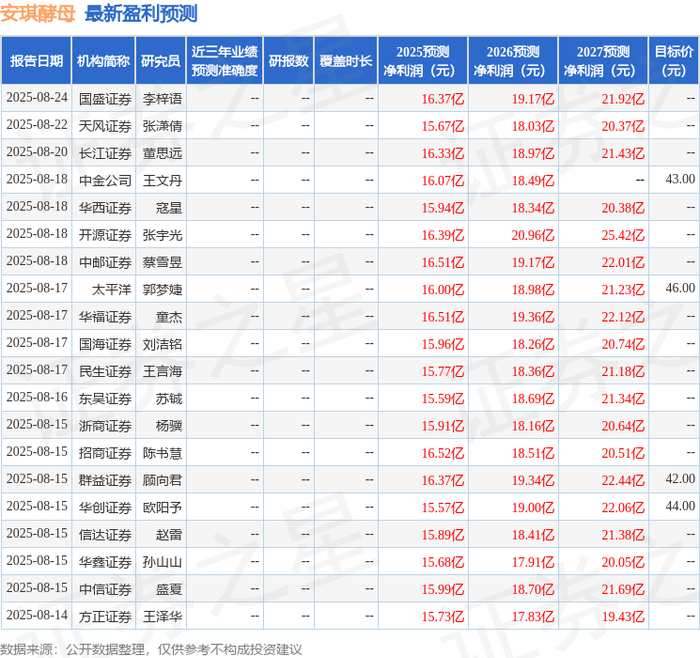
Task: Select the 招商证券 institution cell
Action: pyautogui.click(x=105, y=453)
